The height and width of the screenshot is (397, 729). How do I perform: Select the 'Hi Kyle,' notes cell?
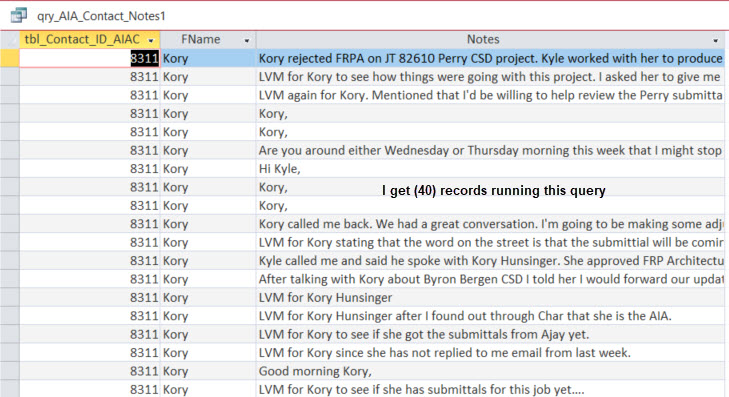pyautogui.click(x=490, y=169)
